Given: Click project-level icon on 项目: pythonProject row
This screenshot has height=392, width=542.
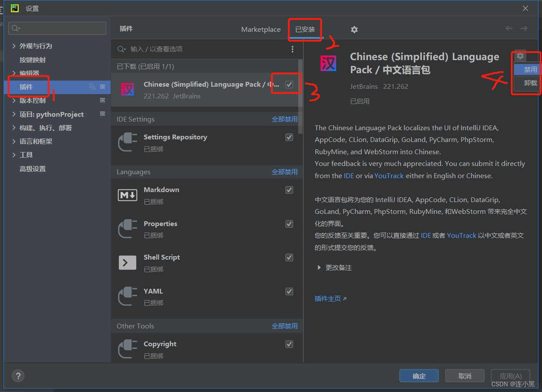Looking at the screenshot, I should (103, 114).
